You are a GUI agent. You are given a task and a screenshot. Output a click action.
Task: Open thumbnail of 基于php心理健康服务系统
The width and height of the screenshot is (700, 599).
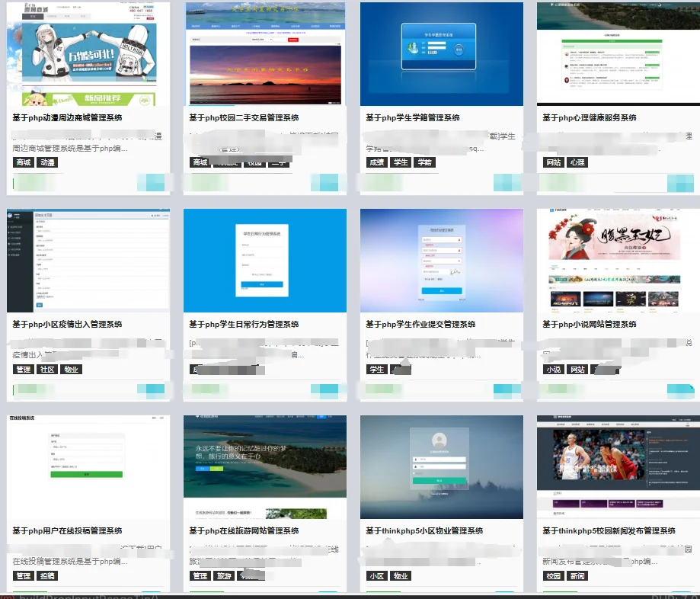[x=618, y=53]
